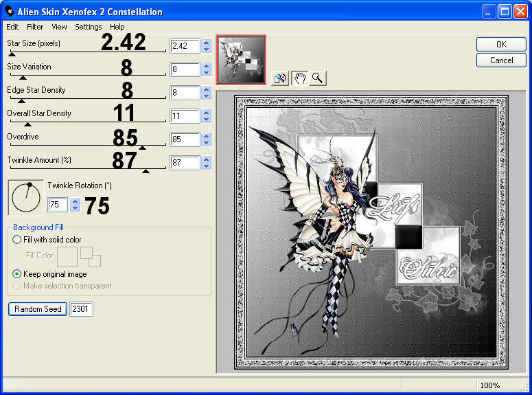Increase Overdrive value with up arrow
This screenshot has width=532, height=395.
pos(207,136)
